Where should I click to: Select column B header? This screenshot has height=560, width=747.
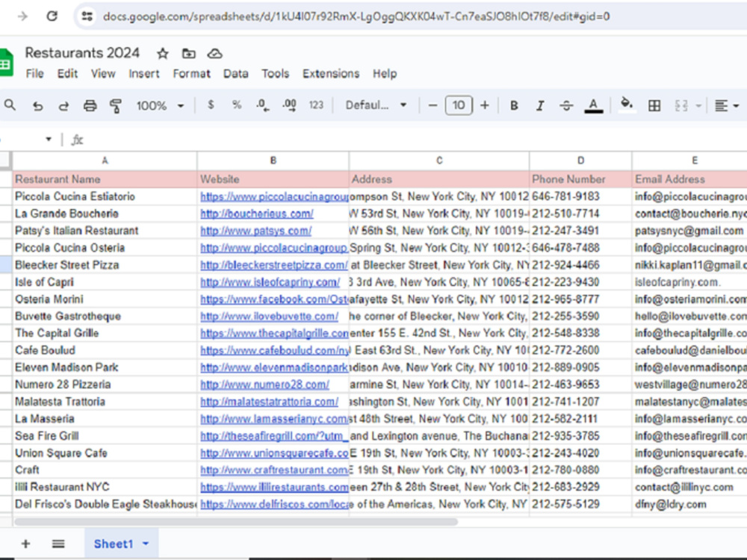coord(273,161)
